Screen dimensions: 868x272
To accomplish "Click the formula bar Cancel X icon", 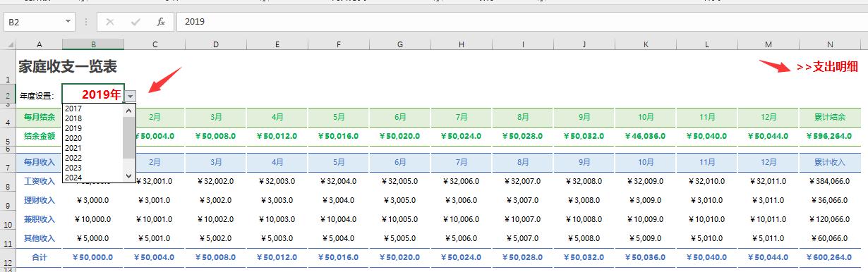I will [x=110, y=22].
